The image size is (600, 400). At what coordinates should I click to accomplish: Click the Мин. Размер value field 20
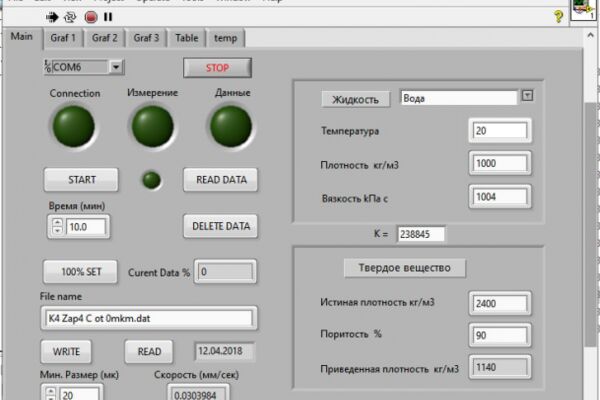[x=80, y=394]
